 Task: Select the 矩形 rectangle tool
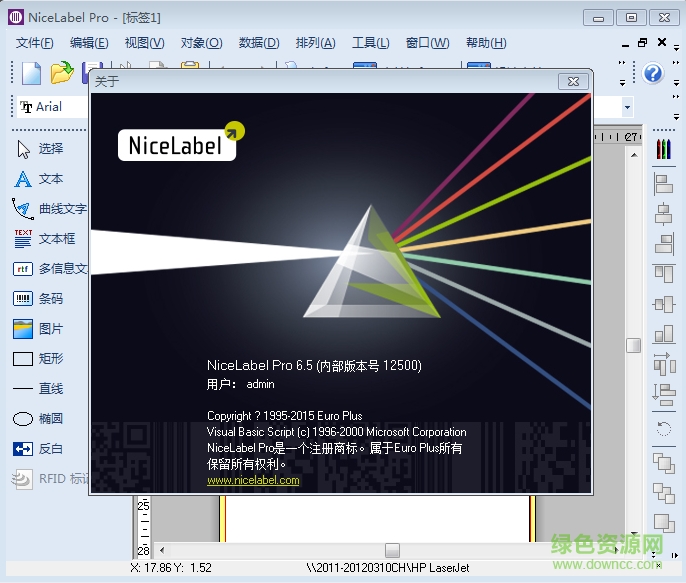pos(38,359)
